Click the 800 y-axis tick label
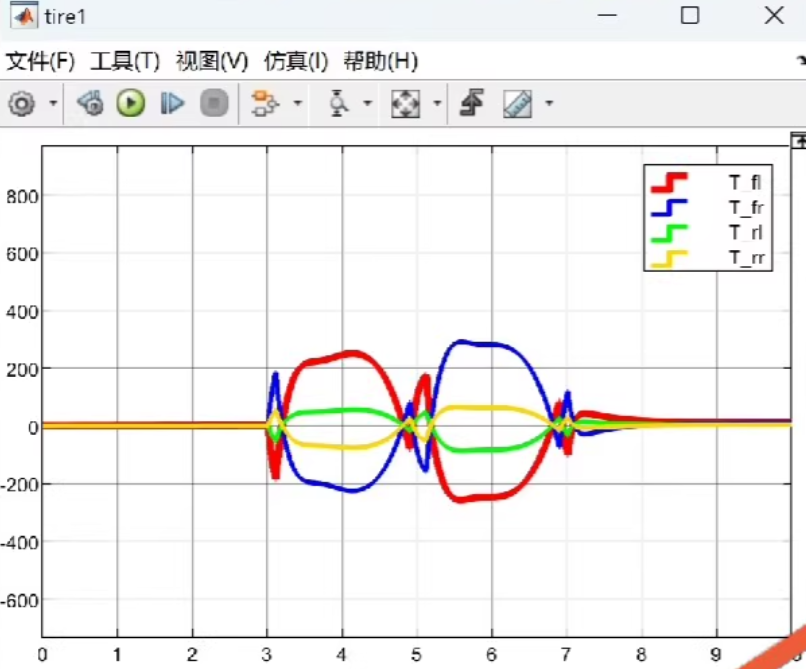The width and height of the screenshot is (806, 669). click(22, 197)
